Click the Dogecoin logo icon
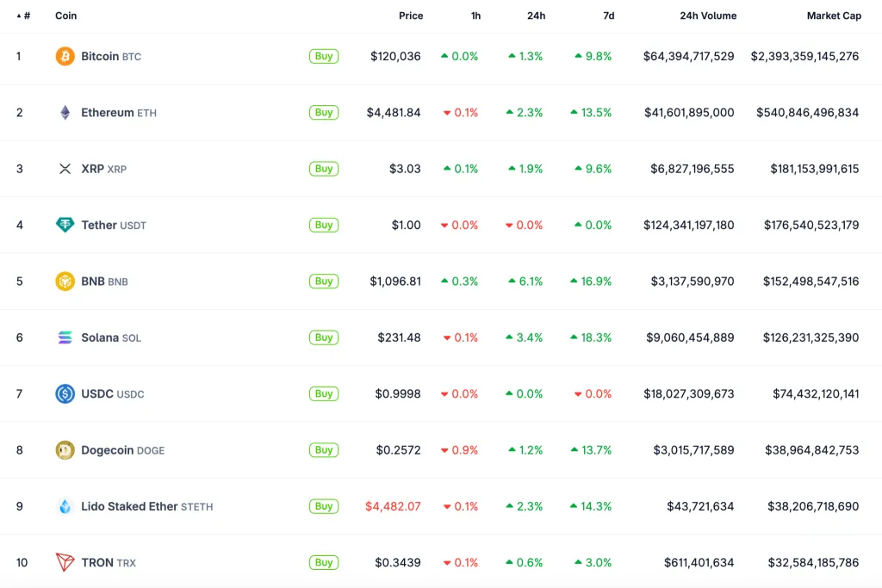The image size is (882, 588). pyautogui.click(x=63, y=449)
